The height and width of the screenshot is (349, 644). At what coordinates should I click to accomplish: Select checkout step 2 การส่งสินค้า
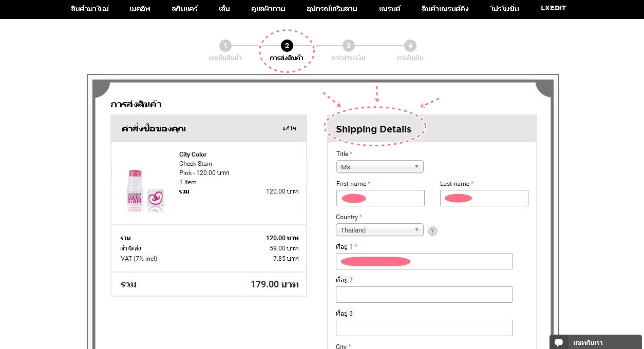pyautogui.click(x=287, y=51)
